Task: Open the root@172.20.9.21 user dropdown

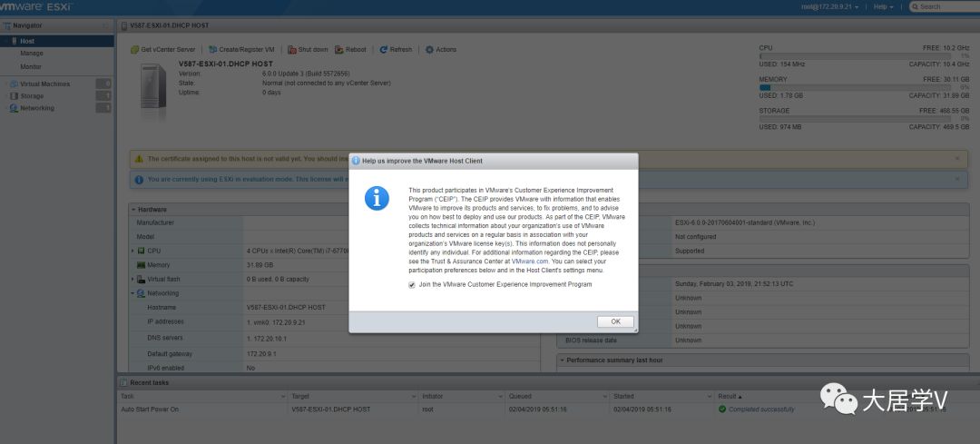Action: (830, 6)
